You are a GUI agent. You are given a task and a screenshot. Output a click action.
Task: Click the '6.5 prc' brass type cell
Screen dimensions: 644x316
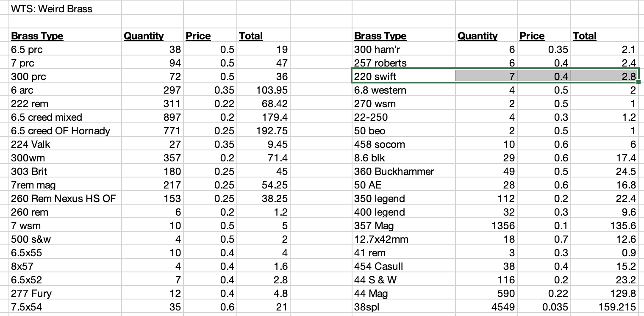[27, 50]
